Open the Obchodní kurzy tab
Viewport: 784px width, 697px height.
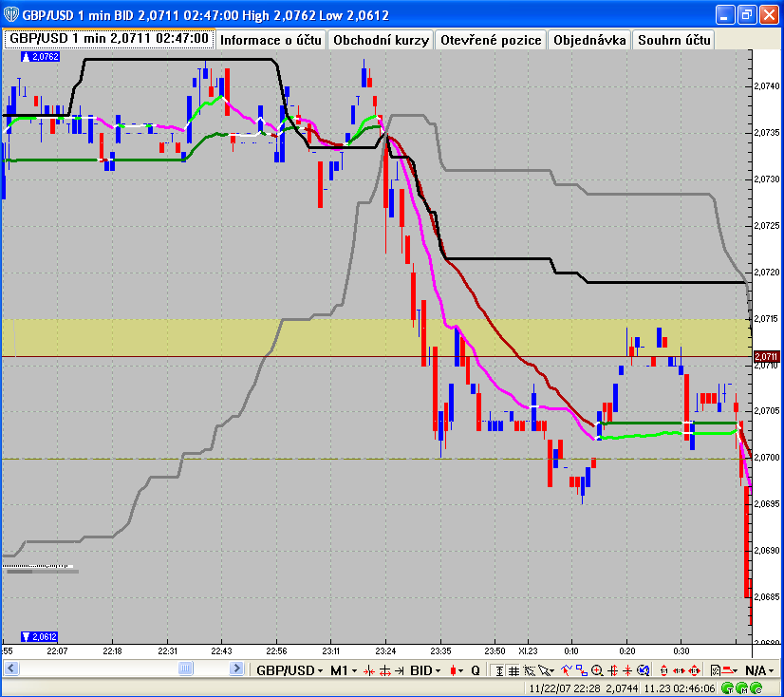tap(381, 40)
